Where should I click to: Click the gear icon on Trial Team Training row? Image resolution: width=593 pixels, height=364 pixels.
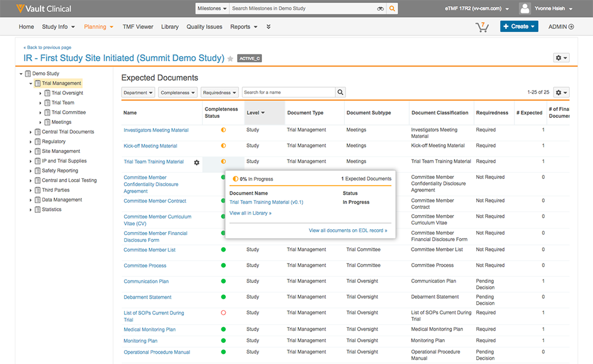(197, 162)
